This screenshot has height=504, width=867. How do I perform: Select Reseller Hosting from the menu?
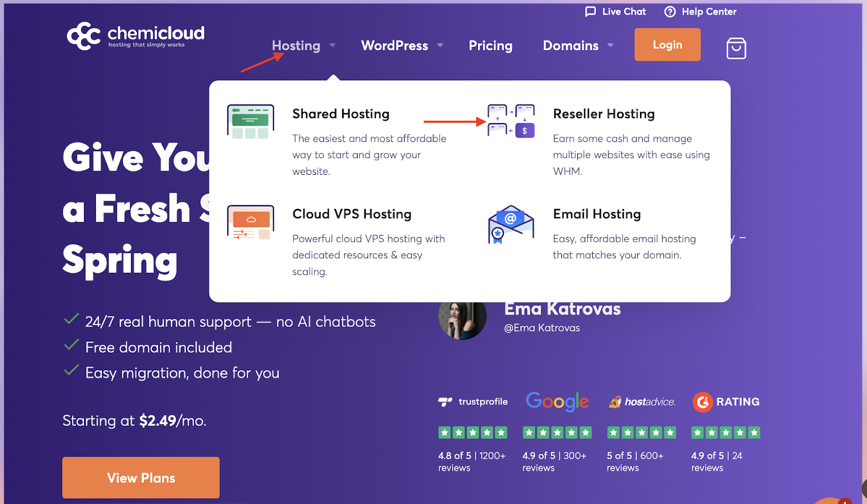pos(604,114)
